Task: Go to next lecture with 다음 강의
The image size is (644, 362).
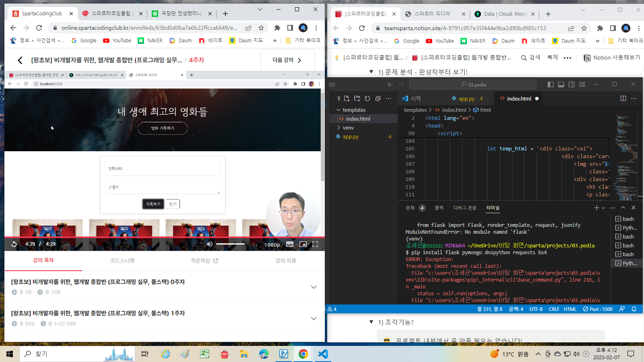Action: (x=287, y=60)
